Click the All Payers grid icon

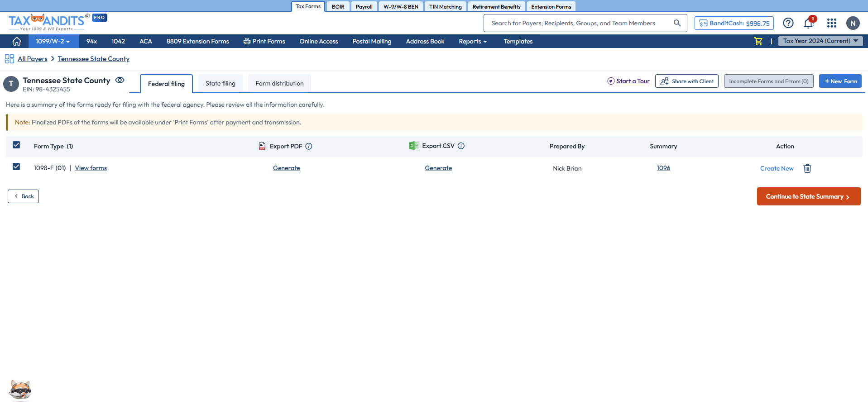point(10,59)
